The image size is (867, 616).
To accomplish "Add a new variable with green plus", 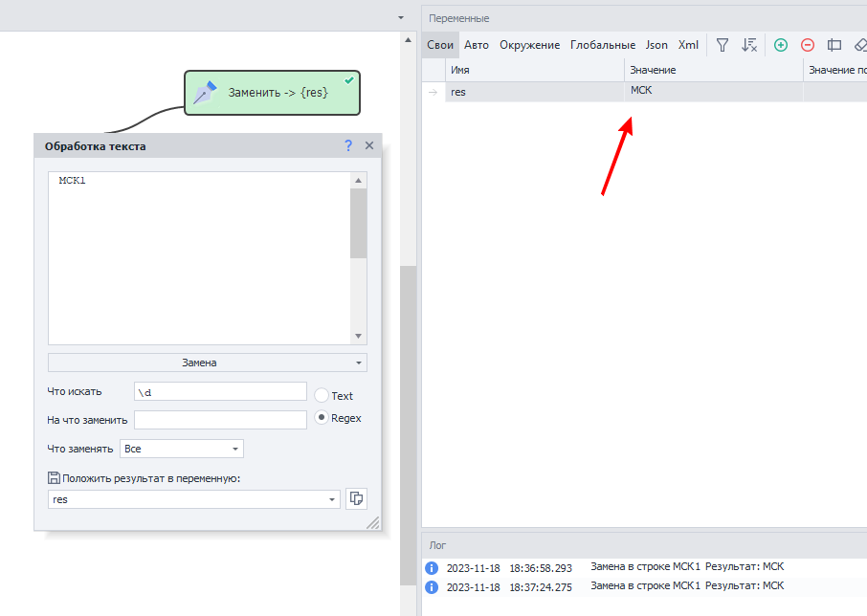I will [x=781, y=45].
